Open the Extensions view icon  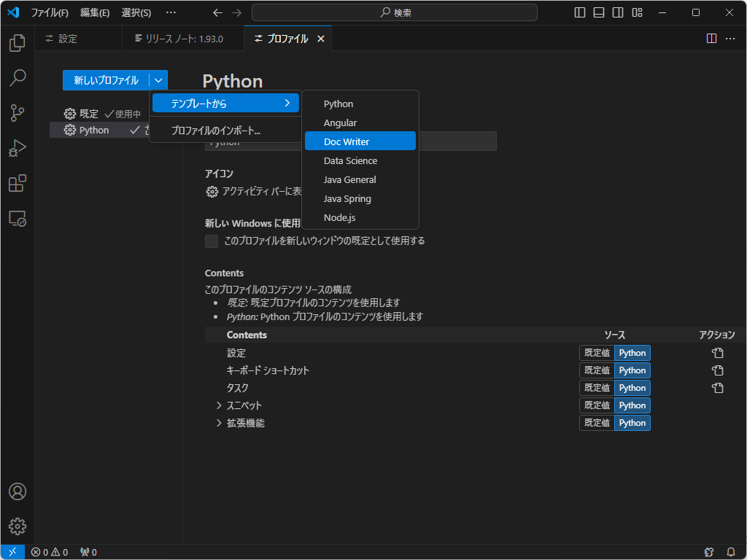click(18, 184)
